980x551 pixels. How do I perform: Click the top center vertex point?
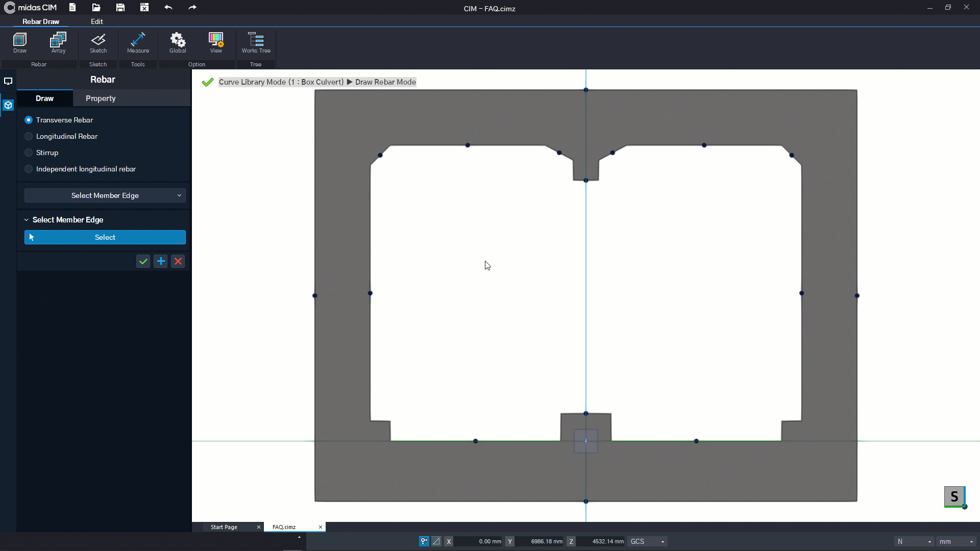586,90
